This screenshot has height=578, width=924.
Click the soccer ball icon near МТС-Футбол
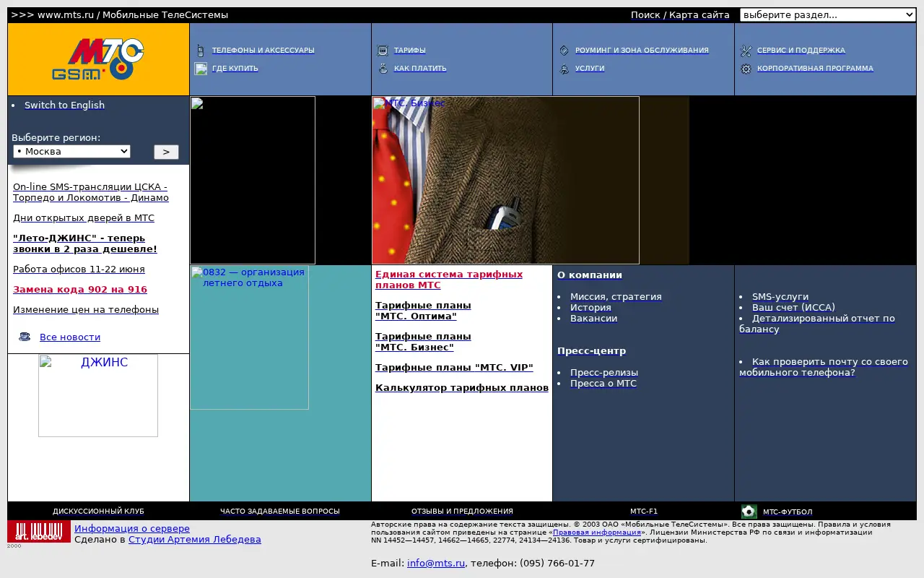click(749, 512)
